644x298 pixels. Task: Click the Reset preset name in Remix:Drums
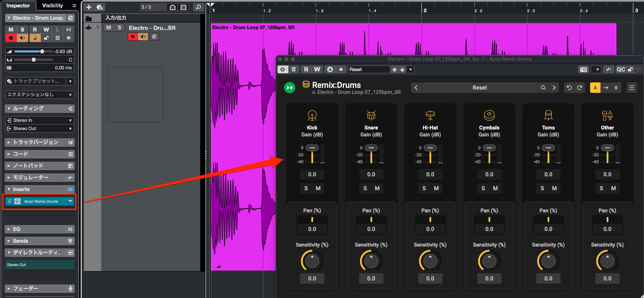pyautogui.click(x=479, y=88)
